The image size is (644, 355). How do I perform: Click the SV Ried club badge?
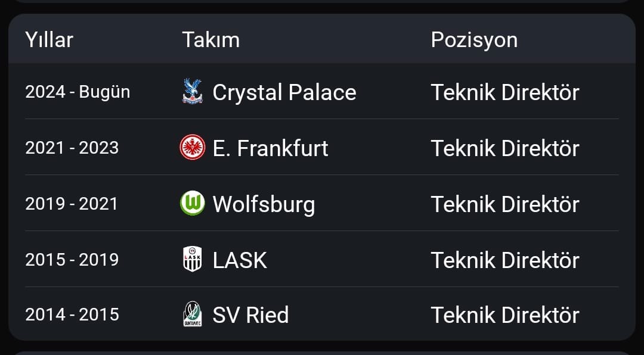tap(192, 314)
